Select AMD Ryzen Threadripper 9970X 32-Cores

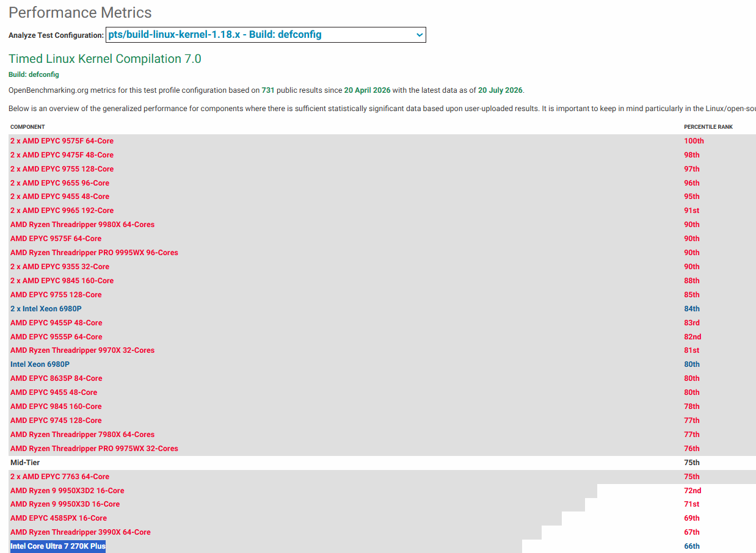click(x=82, y=350)
